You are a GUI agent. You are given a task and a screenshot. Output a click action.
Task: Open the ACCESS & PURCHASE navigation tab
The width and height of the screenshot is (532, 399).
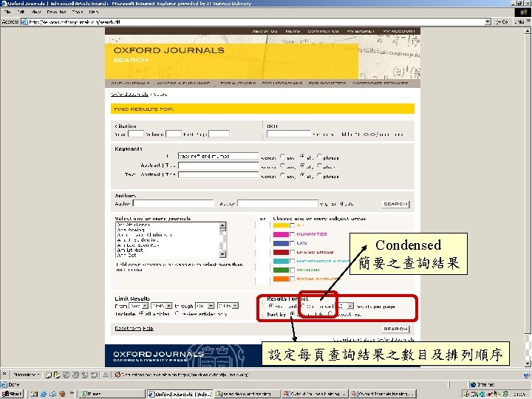(x=183, y=83)
